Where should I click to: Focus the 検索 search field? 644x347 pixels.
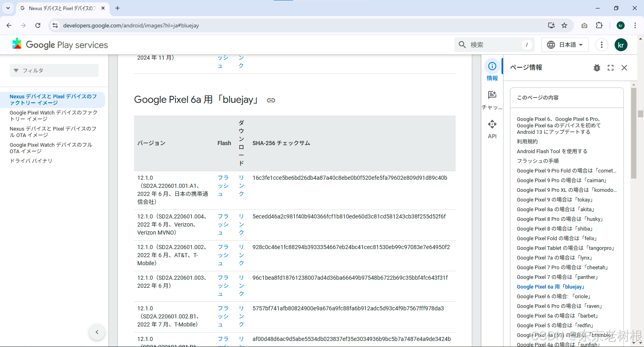tap(494, 45)
